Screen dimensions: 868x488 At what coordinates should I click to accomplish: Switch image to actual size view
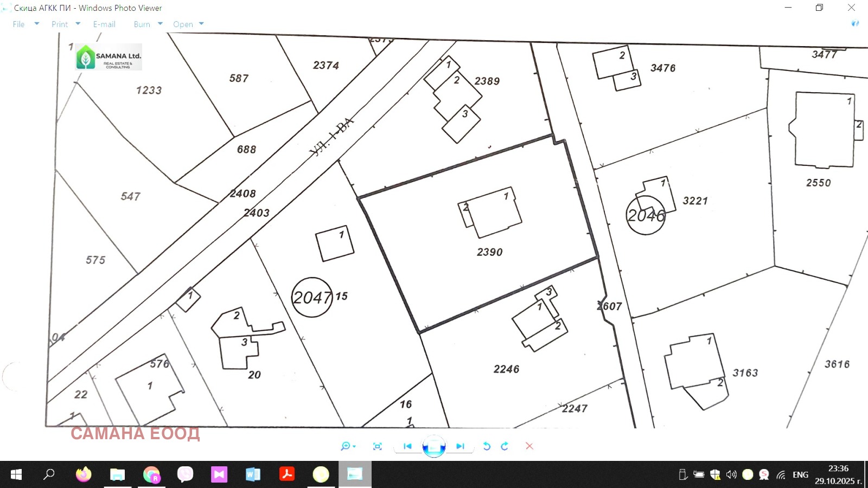click(x=378, y=446)
